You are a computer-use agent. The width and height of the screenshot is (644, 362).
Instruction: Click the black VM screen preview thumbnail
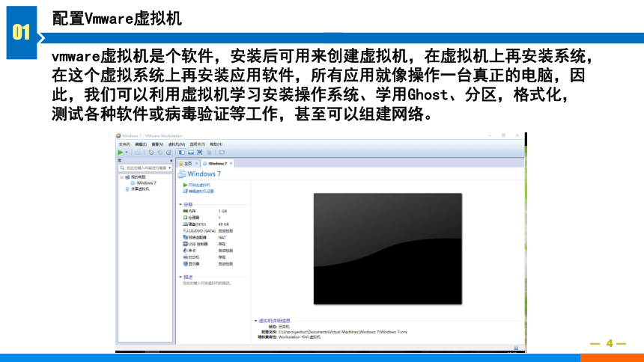coord(388,249)
